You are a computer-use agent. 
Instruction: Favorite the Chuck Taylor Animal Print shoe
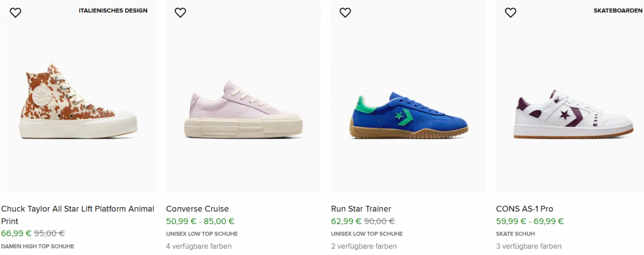coord(15,13)
